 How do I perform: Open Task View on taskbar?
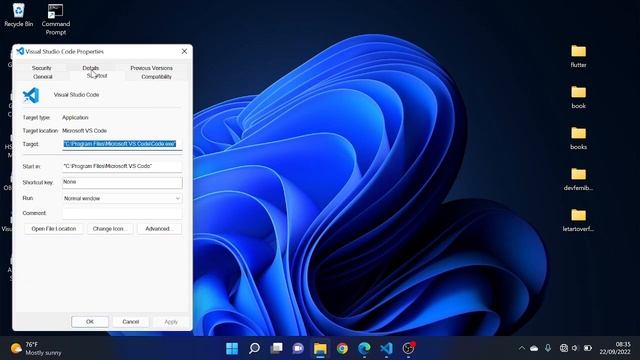pyautogui.click(x=276, y=348)
